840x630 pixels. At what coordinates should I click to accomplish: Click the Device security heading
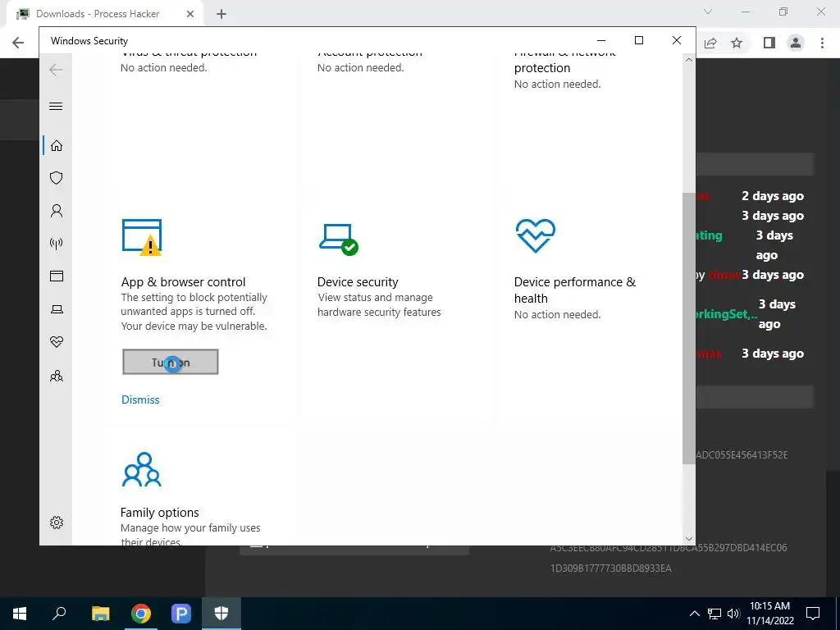[x=358, y=282]
